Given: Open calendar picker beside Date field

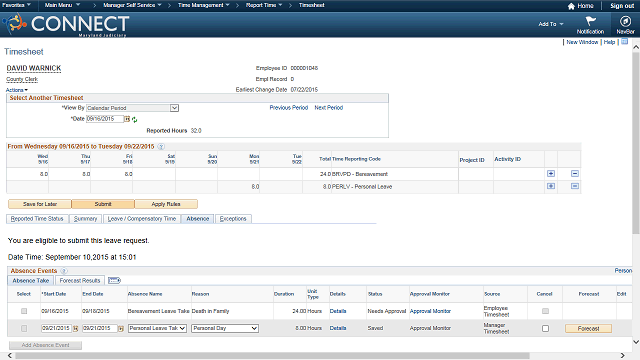Looking at the screenshot, I should click(x=127, y=119).
